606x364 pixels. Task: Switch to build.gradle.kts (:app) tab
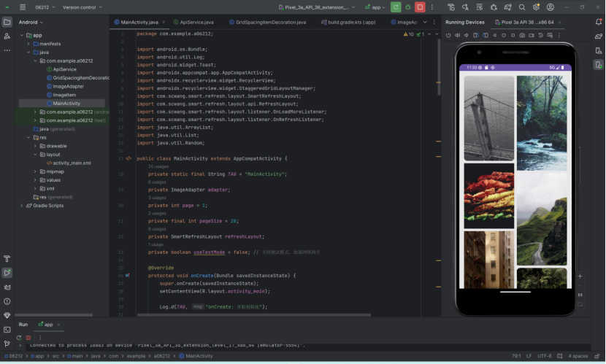pos(348,23)
